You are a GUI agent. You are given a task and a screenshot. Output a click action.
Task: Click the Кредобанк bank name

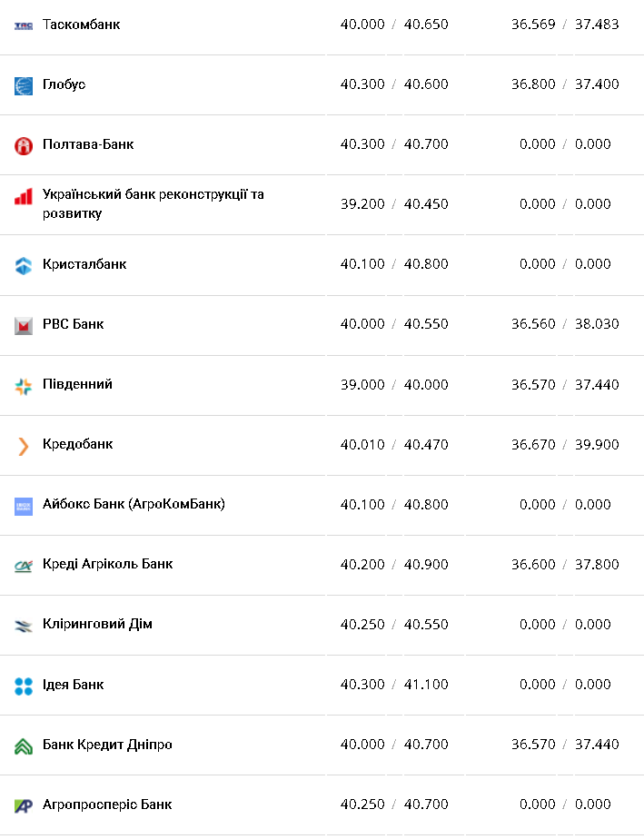77,444
